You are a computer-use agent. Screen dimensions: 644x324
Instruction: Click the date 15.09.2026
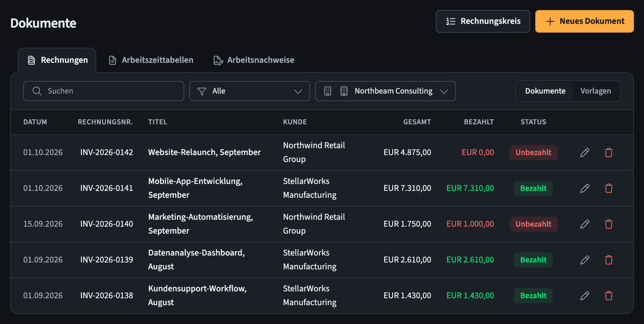click(43, 224)
